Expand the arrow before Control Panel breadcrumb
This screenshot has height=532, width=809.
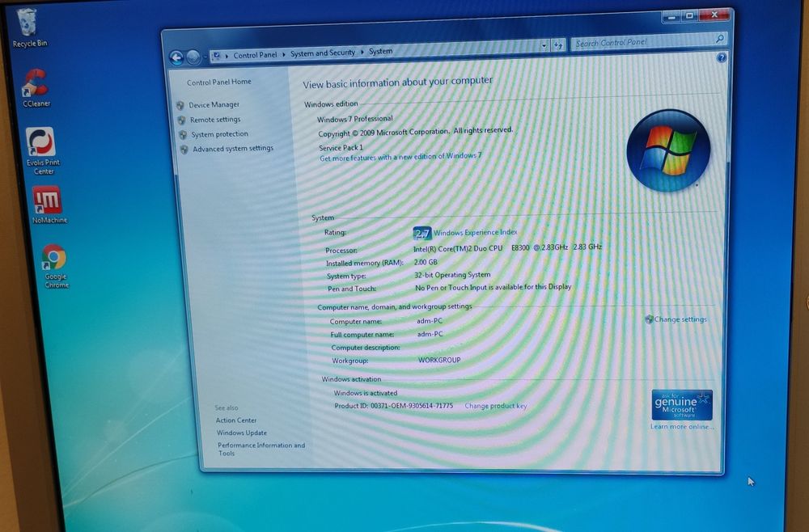[x=227, y=55]
